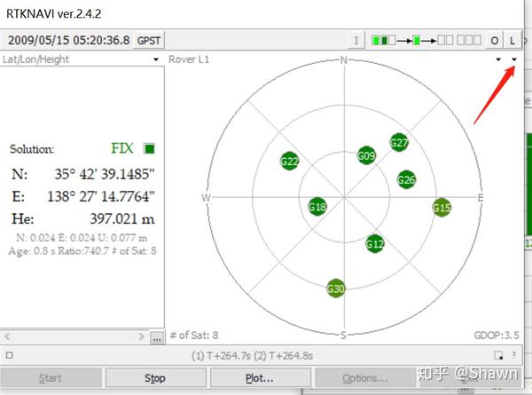The width and height of the screenshot is (532, 395).
Task: Open the ellipsis button beside the scrollbar
Action: [157, 337]
